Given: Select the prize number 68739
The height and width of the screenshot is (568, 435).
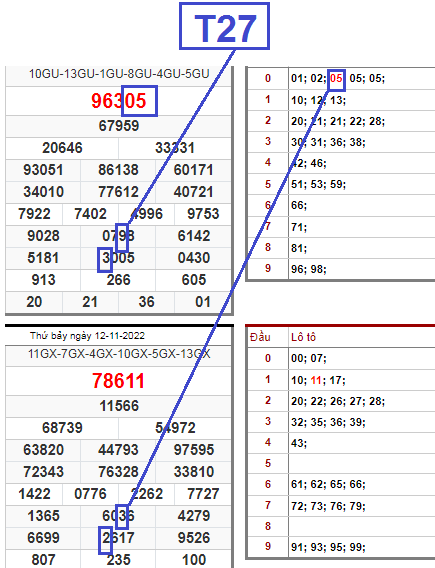Looking at the screenshot, I should pyautogui.click(x=62, y=428).
